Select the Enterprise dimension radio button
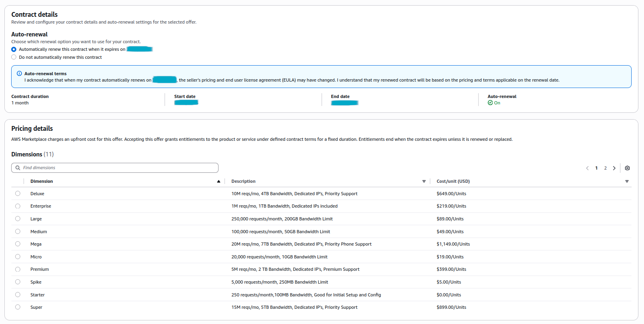Viewport: 644px width, 324px height. click(18, 206)
